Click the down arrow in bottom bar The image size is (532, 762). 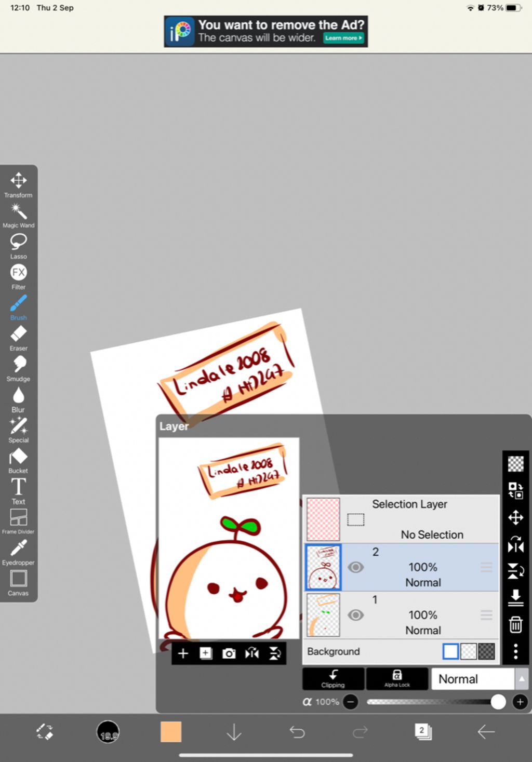click(234, 732)
